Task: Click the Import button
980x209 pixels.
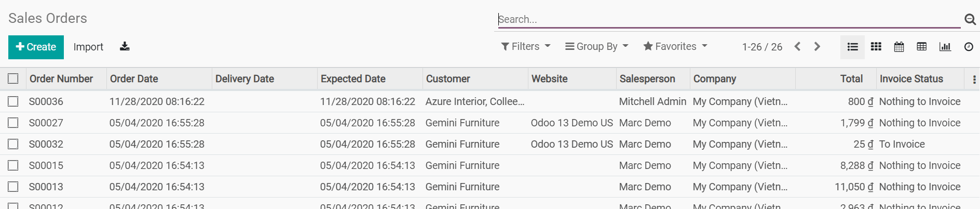Action: 88,47
